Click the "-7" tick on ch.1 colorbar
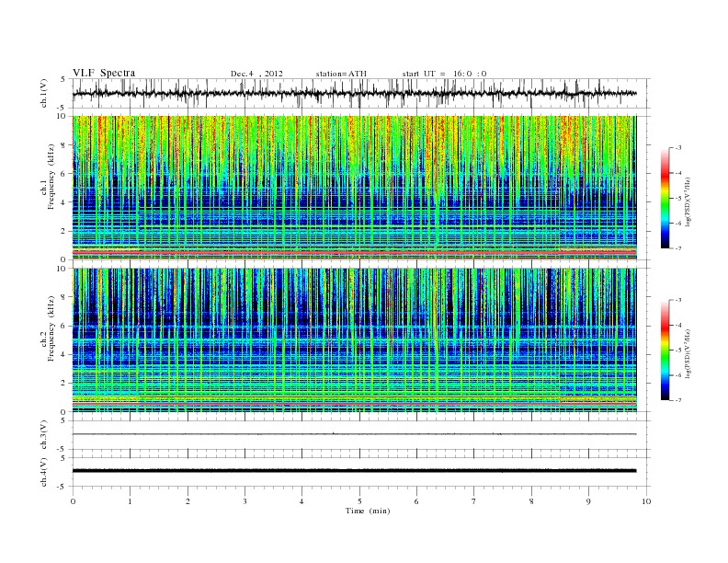Screen dimensions: 728x563 tap(677, 248)
